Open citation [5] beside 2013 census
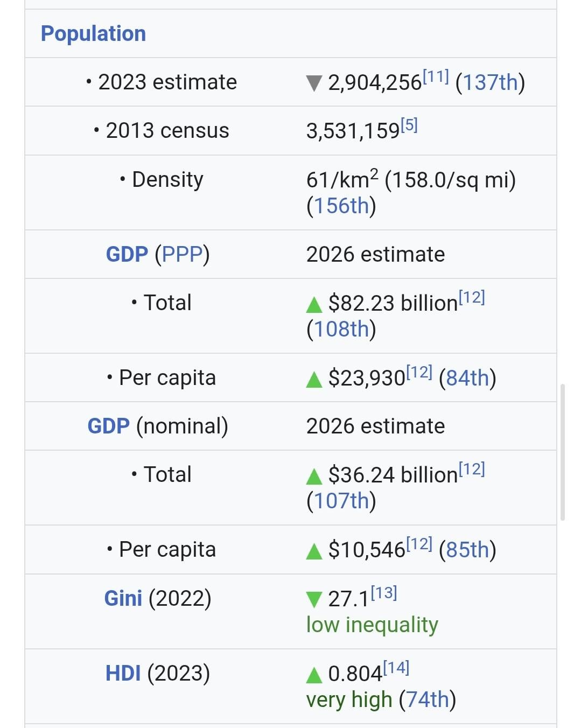581x728 pixels. click(x=409, y=125)
